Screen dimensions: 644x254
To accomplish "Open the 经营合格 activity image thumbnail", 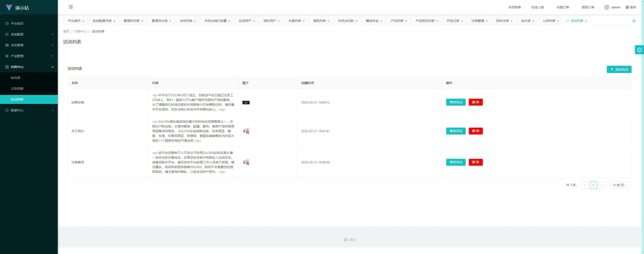I will coord(246,103).
